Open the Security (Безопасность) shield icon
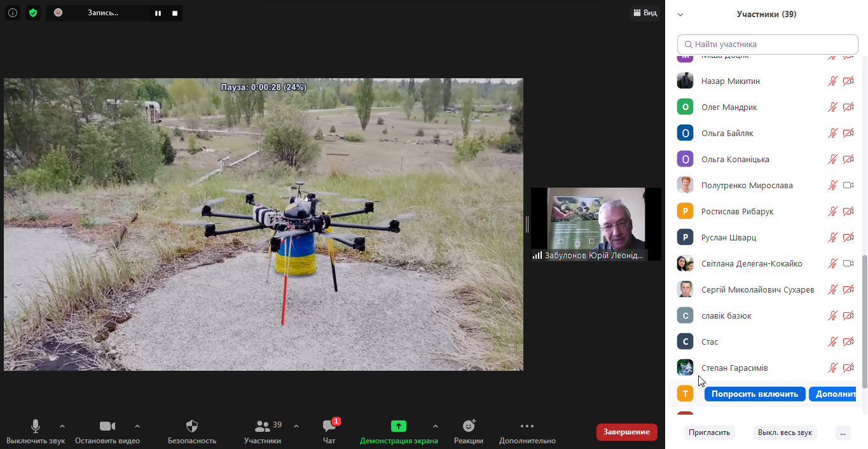Viewport: 868px width, 449px height. pyautogui.click(x=191, y=426)
